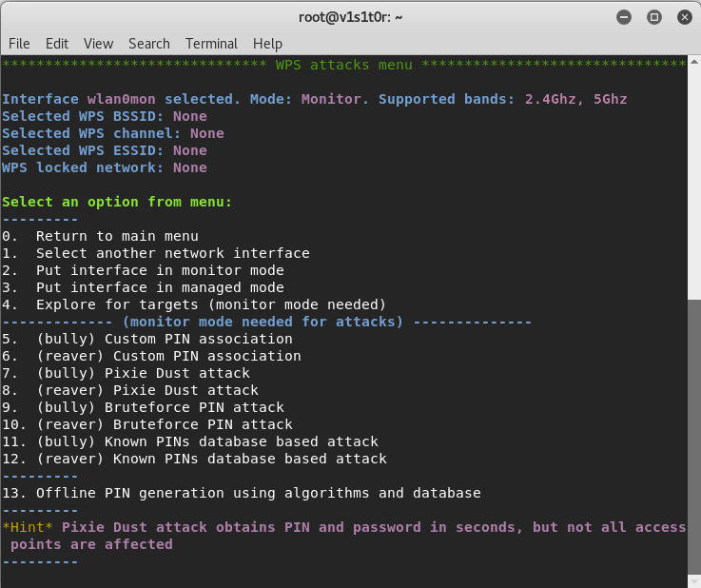The height and width of the screenshot is (588, 701).
Task: Click 'Offline PIN generation' option text
Action: pos(258,493)
